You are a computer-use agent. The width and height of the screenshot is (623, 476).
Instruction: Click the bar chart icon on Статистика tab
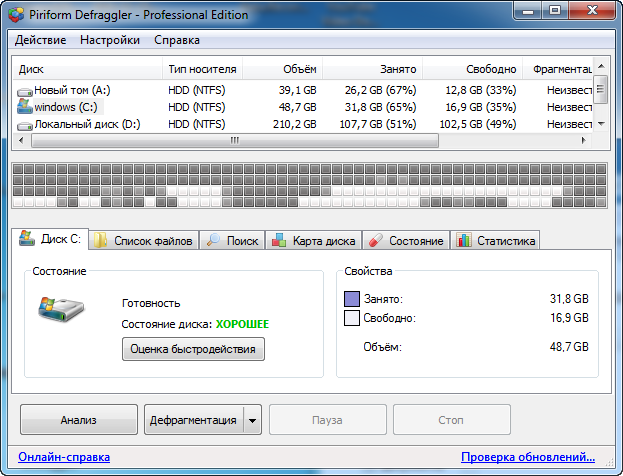coord(464,240)
